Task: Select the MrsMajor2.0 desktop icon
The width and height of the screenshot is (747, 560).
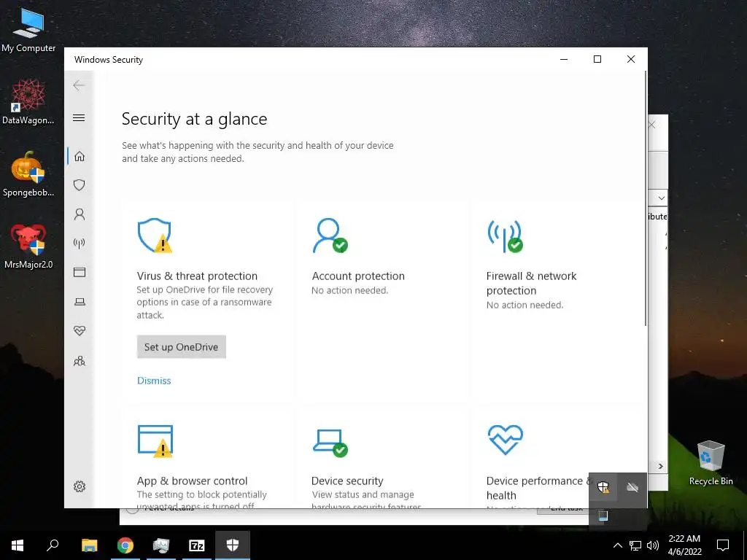Action: pyautogui.click(x=28, y=246)
